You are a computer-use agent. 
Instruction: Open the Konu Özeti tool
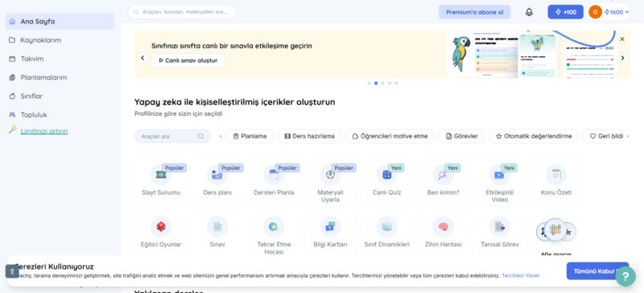[556, 182]
